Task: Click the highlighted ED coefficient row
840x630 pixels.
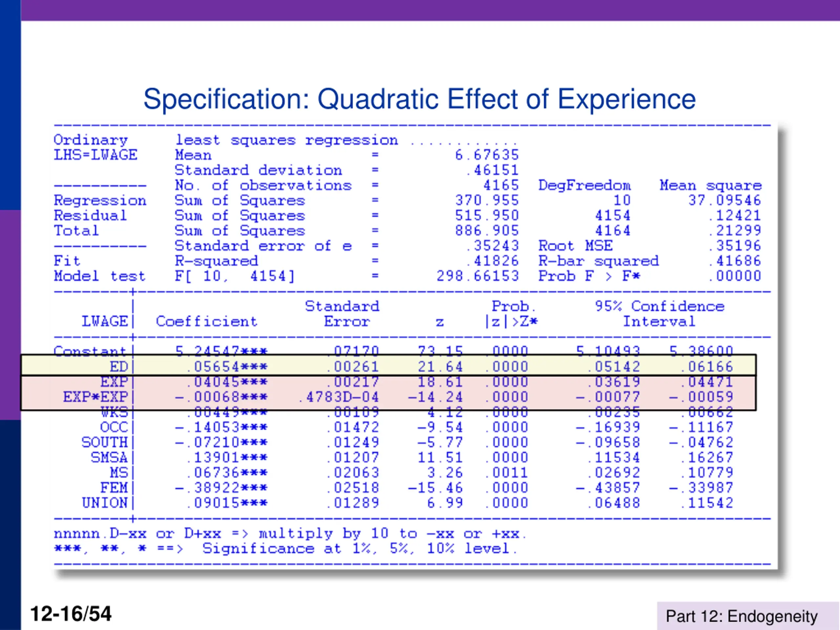Action: click(x=388, y=366)
